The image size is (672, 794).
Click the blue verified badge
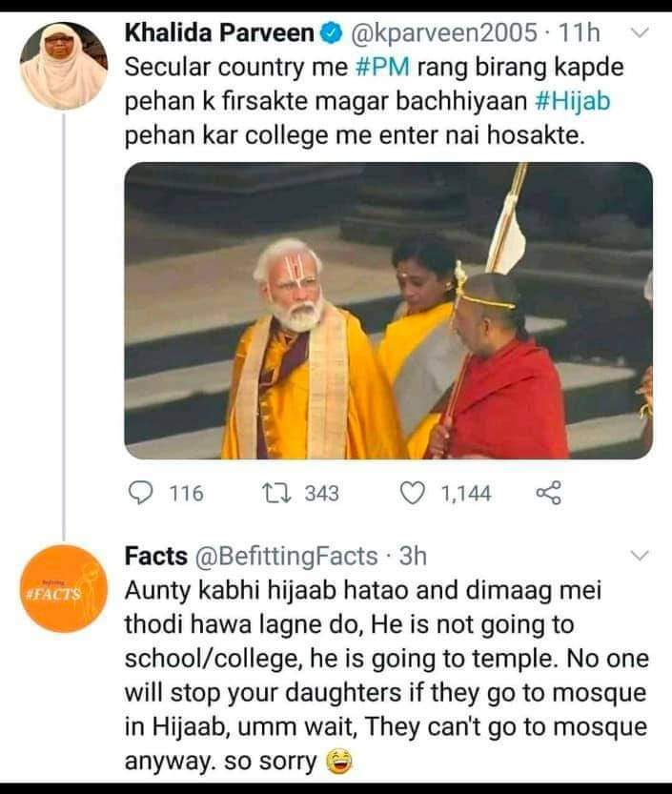coord(331,33)
